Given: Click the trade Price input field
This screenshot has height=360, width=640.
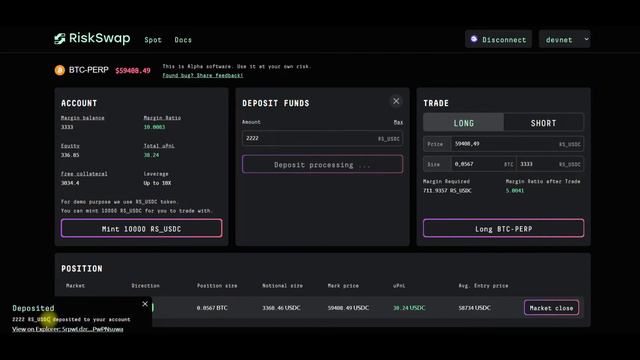Looking at the screenshot, I should 517,144.
